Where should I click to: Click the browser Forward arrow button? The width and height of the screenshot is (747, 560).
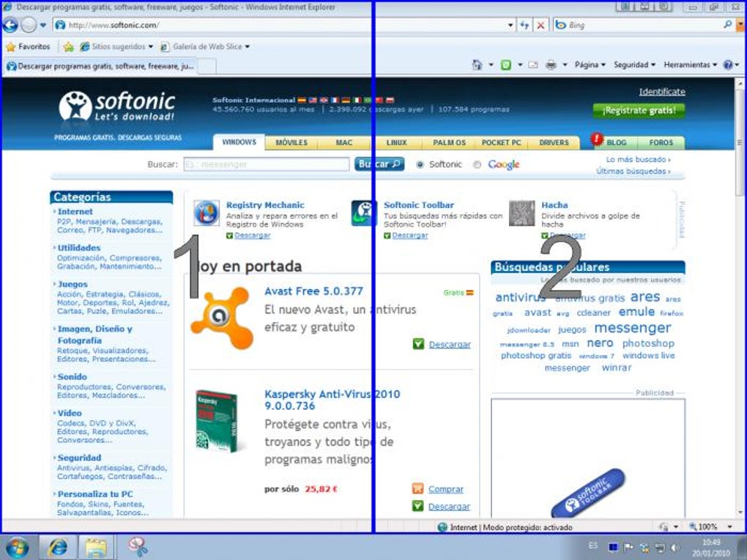pos(28,25)
